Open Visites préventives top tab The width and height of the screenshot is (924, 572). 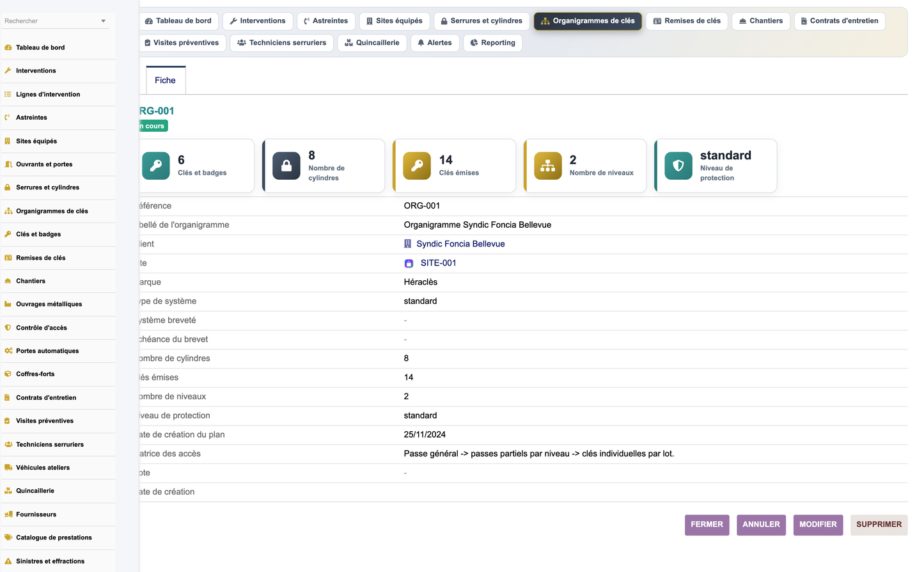[x=182, y=43]
